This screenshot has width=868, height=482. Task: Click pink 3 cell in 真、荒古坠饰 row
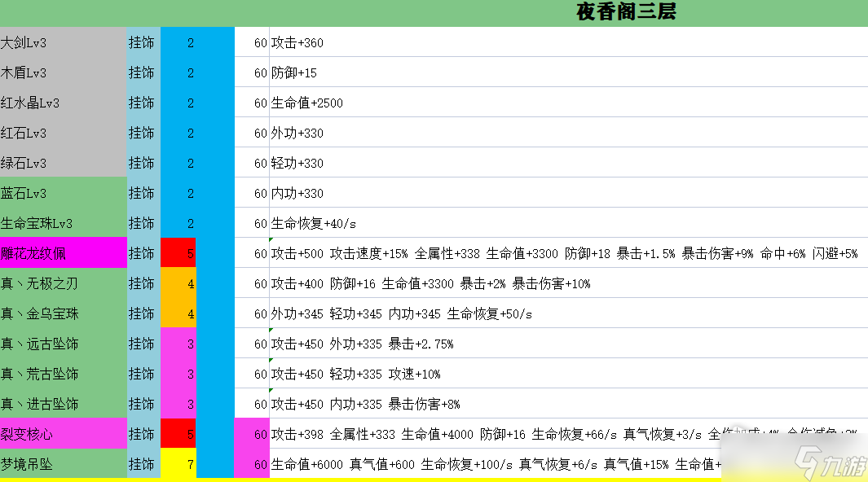[x=178, y=374]
